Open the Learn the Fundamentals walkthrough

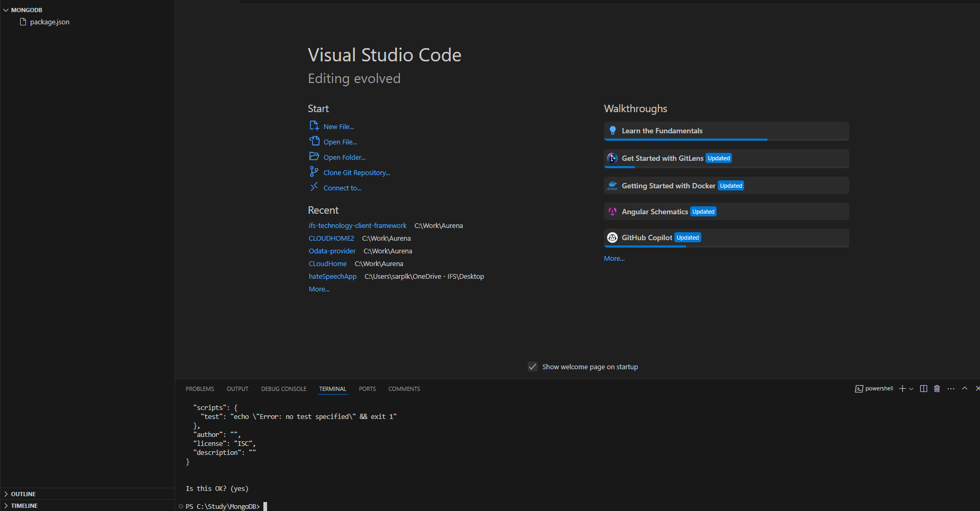662,131
